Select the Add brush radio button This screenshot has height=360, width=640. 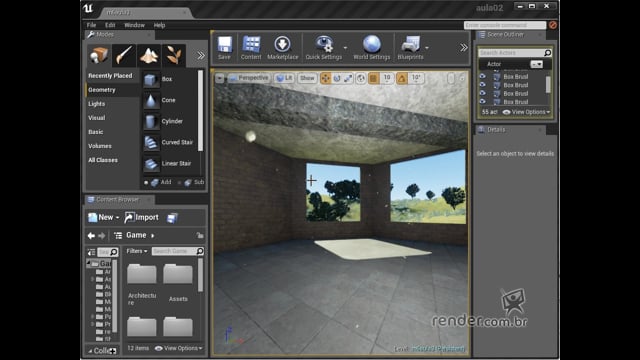point(146,182)
